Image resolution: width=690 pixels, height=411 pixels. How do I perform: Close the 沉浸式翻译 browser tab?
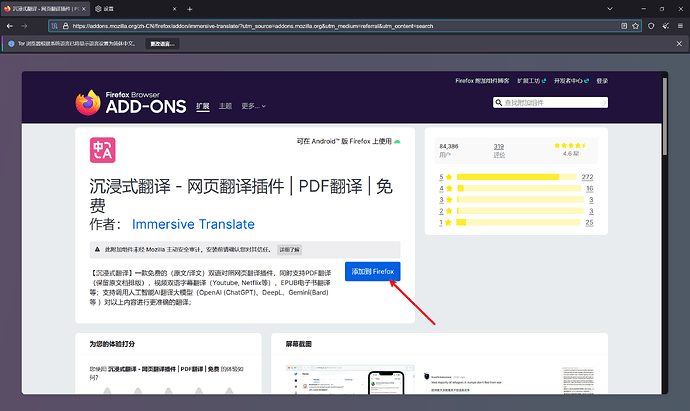point(84,9)
